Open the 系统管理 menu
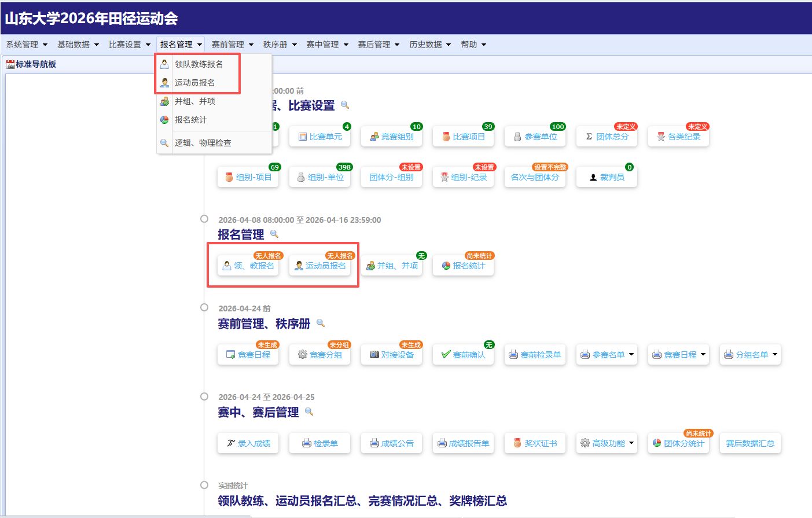The image size is (812, 518). click(x=27, y=45)
